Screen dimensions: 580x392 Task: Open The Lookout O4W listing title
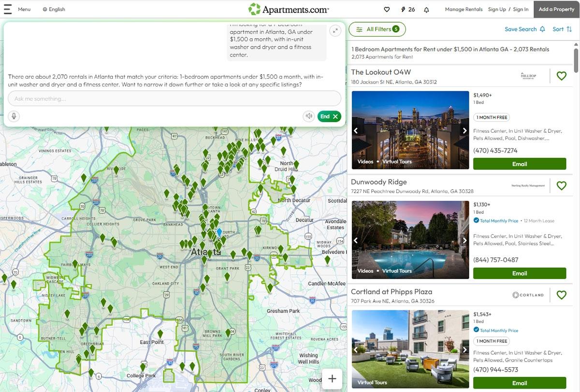tap(381, 72)
